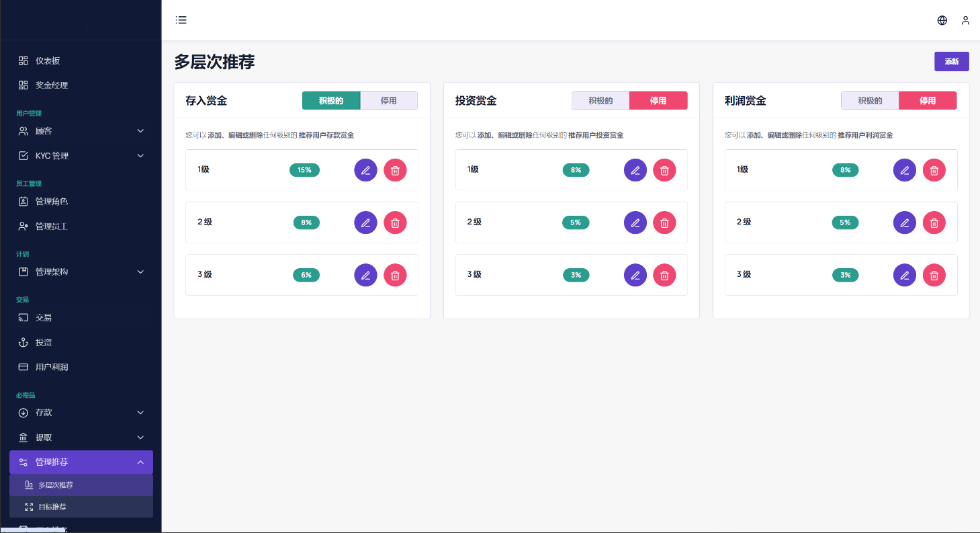Set 投资赏金 to 积极的 (active)
Image resolution: width=980 pixels, height=533 pixels.
[x=600, y=101]
